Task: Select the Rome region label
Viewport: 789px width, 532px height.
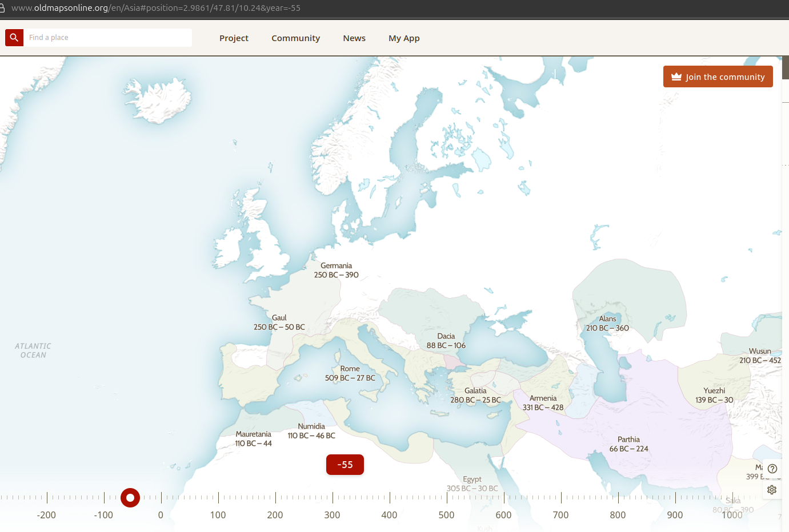Action: pyautogui.click(x=350, y=373)
